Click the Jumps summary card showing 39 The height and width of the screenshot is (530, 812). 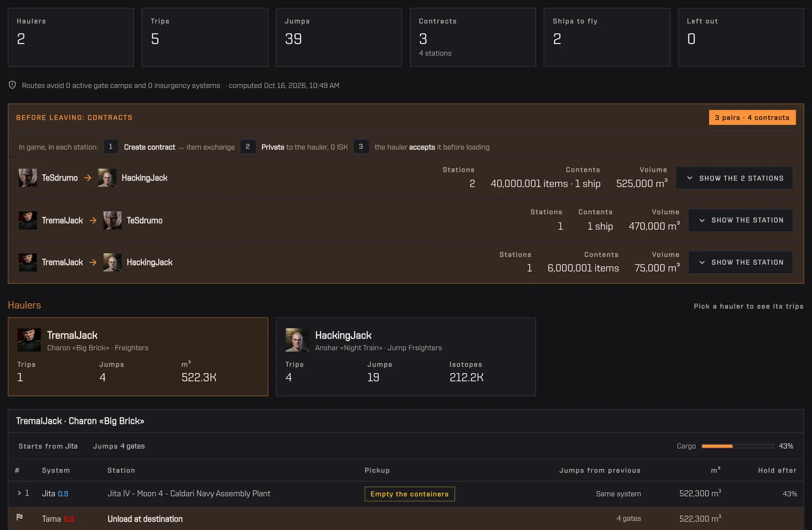coord(339,37)
